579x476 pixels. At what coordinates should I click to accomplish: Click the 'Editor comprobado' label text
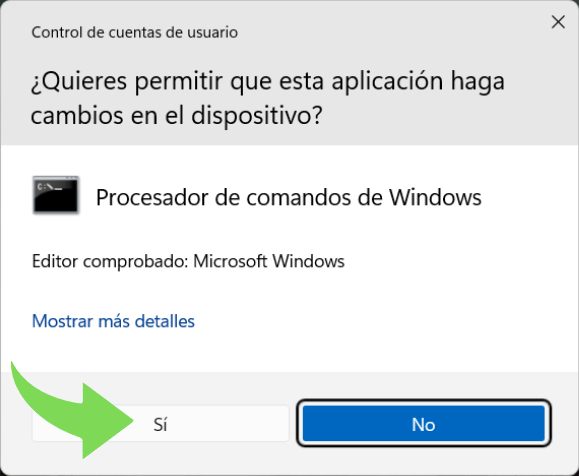click(110, 261)
